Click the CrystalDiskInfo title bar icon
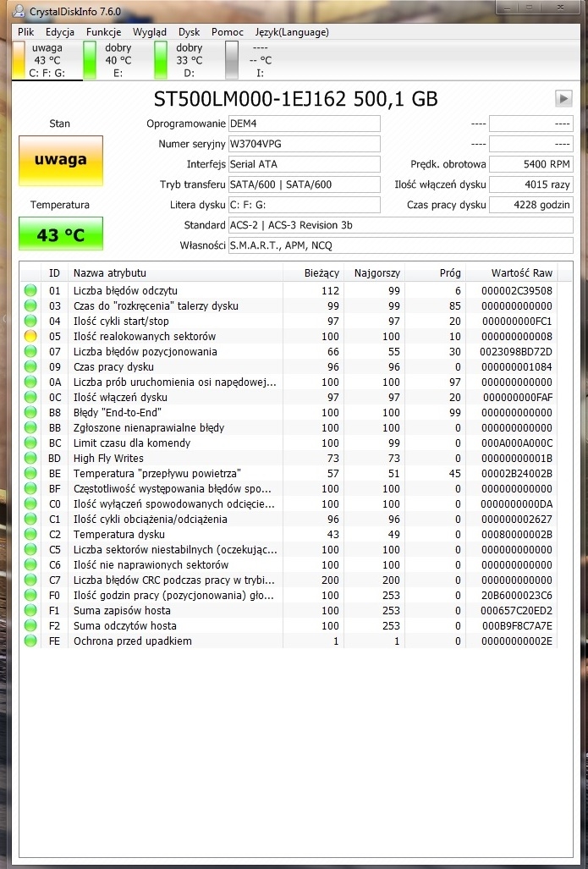The image size is (588, 869). (18, 10)
